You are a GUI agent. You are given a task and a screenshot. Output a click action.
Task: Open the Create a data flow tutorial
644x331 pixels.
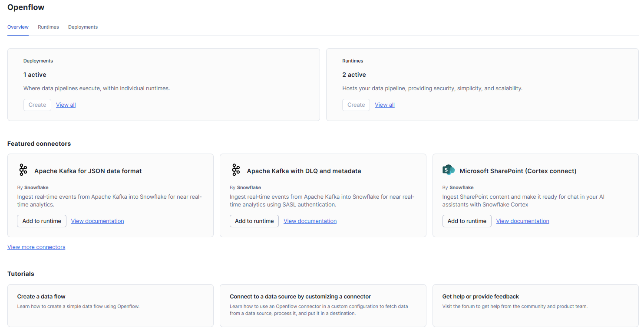click(110, 305)
